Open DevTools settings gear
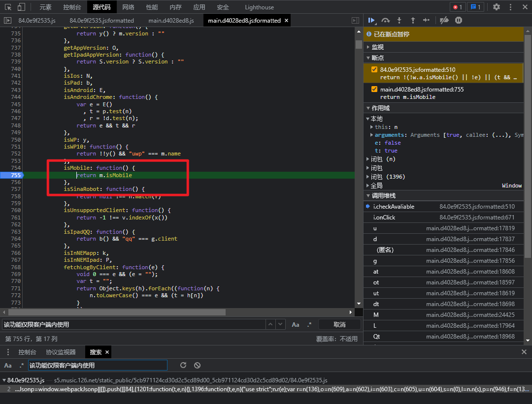 pos(497,7)
